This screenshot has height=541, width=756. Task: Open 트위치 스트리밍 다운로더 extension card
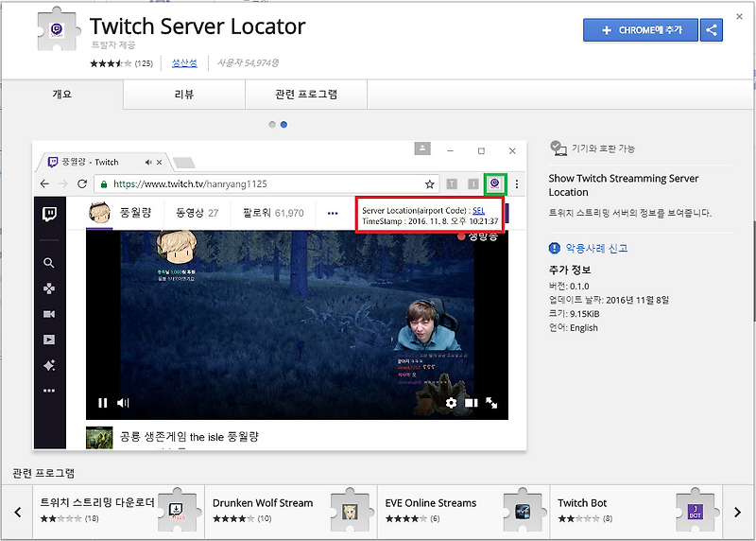[119, 512]
